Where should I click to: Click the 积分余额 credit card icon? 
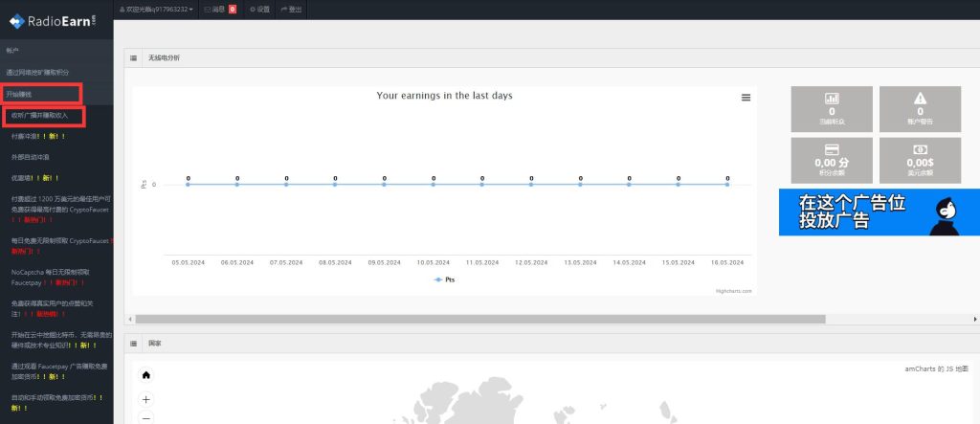832,149
